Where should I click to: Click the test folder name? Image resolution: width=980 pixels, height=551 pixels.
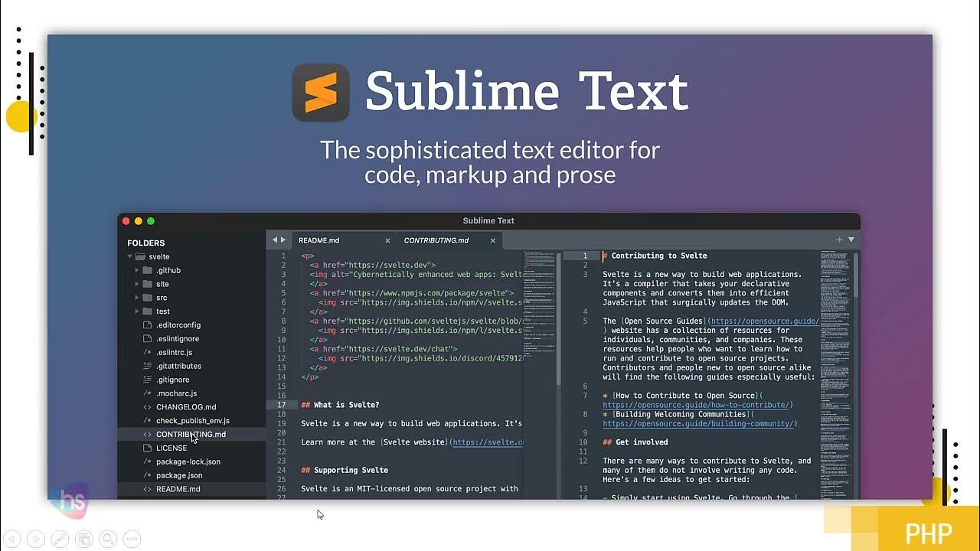click(163, 311)
